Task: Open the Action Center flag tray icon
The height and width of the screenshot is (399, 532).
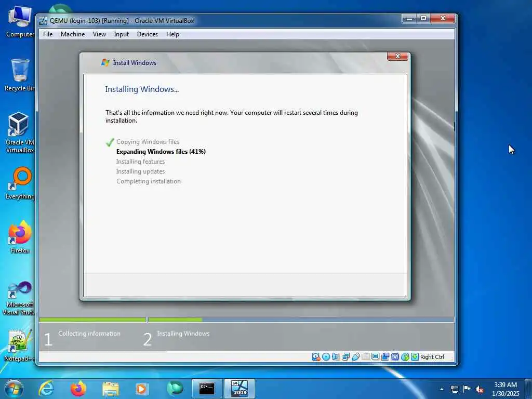Action: [x=467, y=389]
